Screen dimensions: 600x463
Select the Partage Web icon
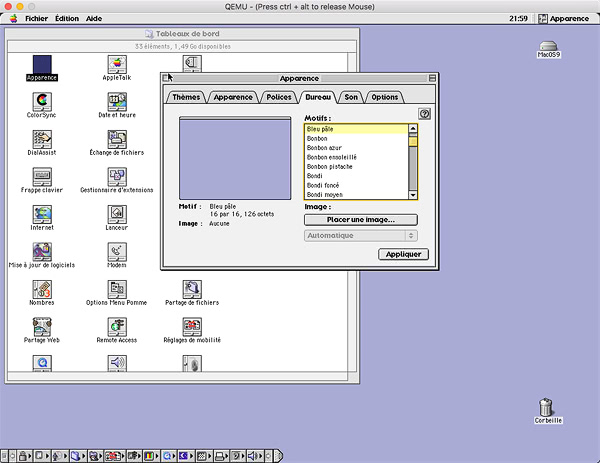tap(42, 330)
